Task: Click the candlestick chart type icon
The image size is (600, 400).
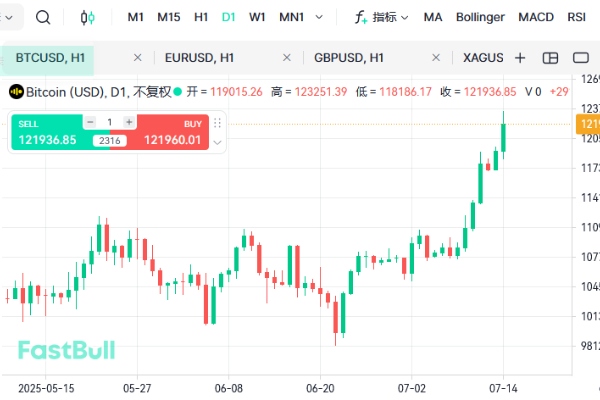Action: coord(87,17)
